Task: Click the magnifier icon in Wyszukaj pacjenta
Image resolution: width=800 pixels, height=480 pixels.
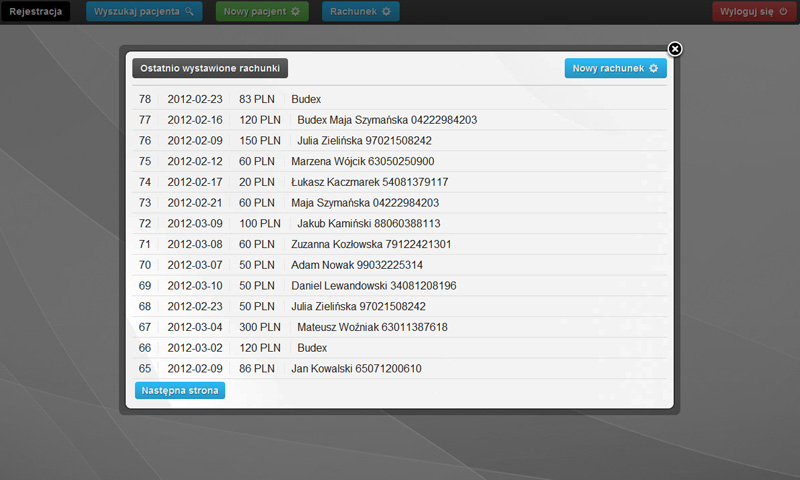Action: 189,11
